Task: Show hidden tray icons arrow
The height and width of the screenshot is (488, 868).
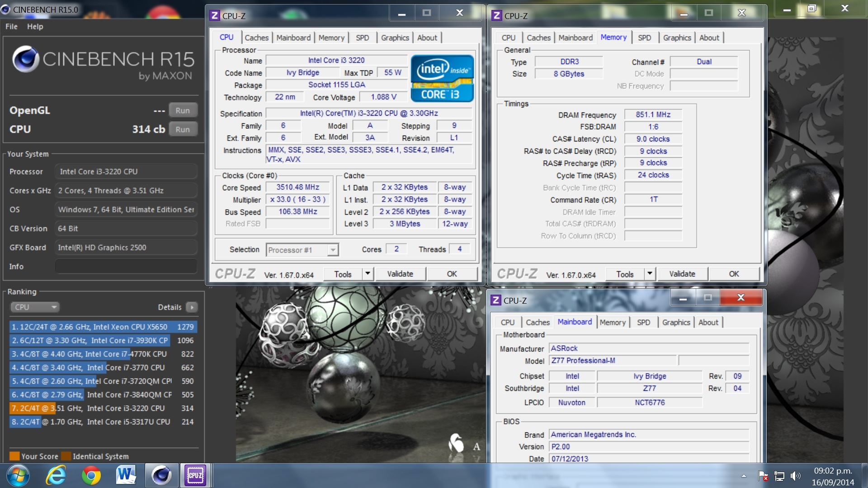Action: (744, 476)
